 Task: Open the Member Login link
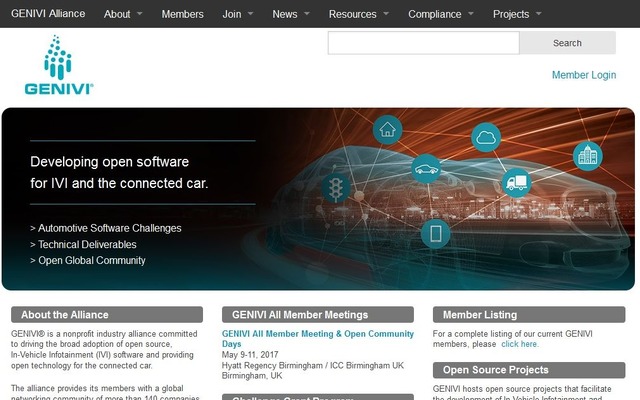(x=584, y=75)
